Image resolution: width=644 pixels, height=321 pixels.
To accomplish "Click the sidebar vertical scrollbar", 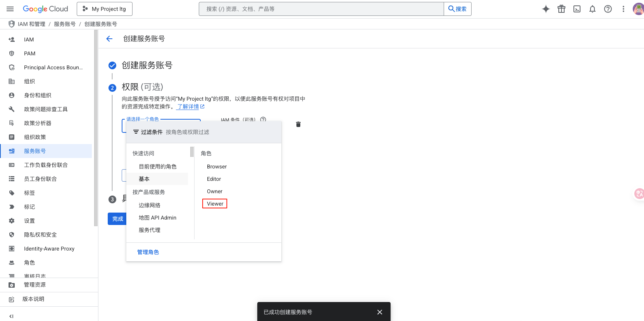I will click(96, 128).
